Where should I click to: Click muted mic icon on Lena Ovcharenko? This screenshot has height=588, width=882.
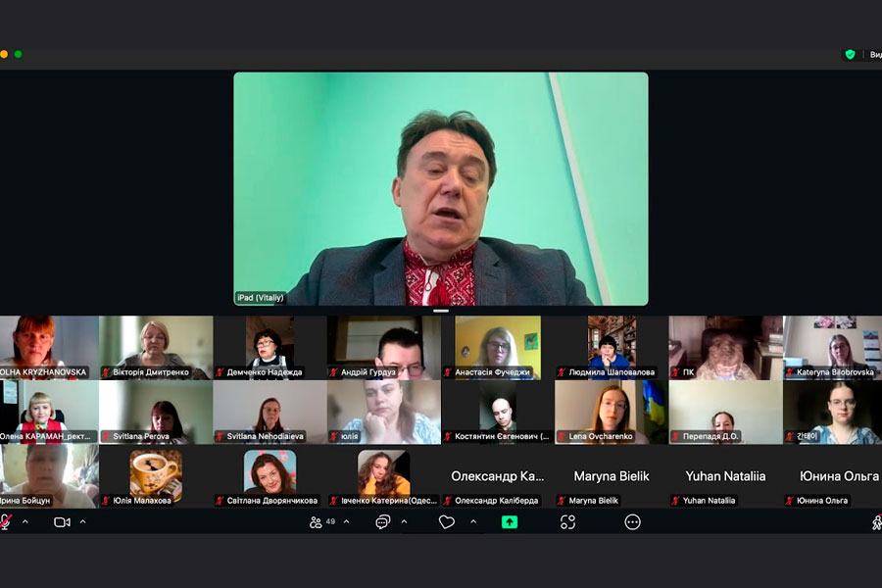tap(562, 436)
